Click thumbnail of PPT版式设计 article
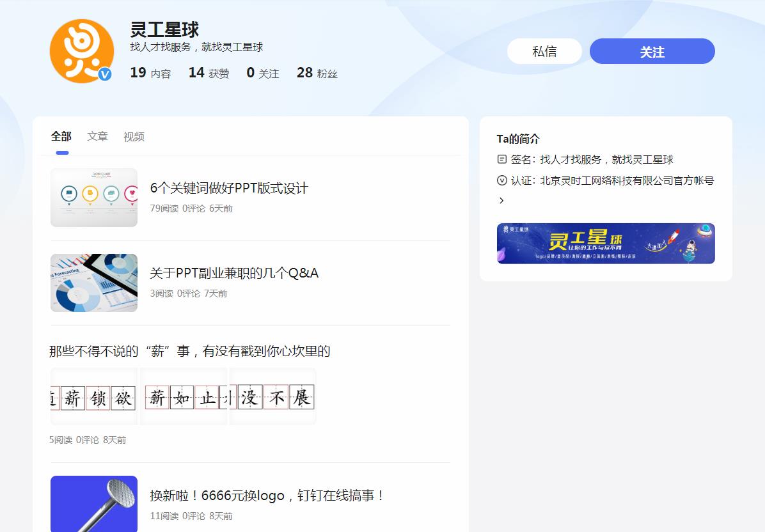The height and width of the screenshot is (532, 765). [94, 198]
